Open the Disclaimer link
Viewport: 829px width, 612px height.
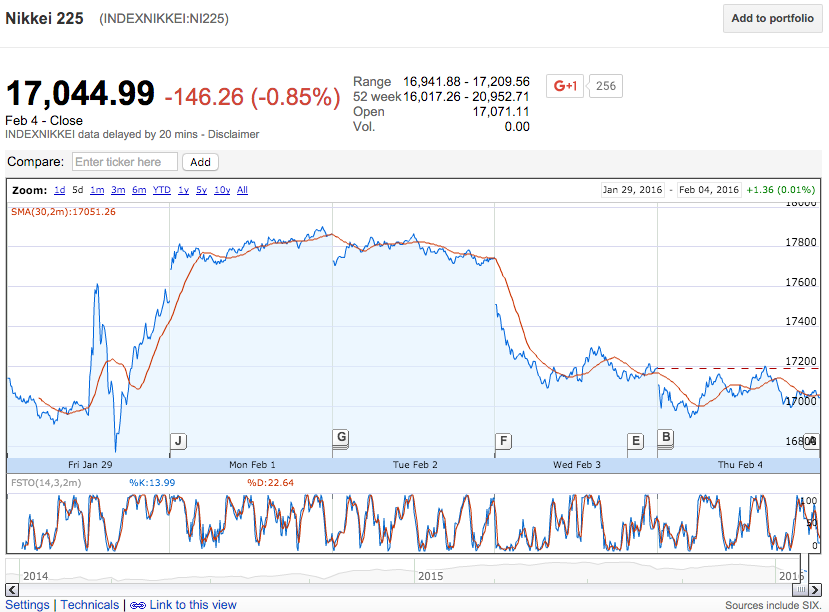coord(233,134)
